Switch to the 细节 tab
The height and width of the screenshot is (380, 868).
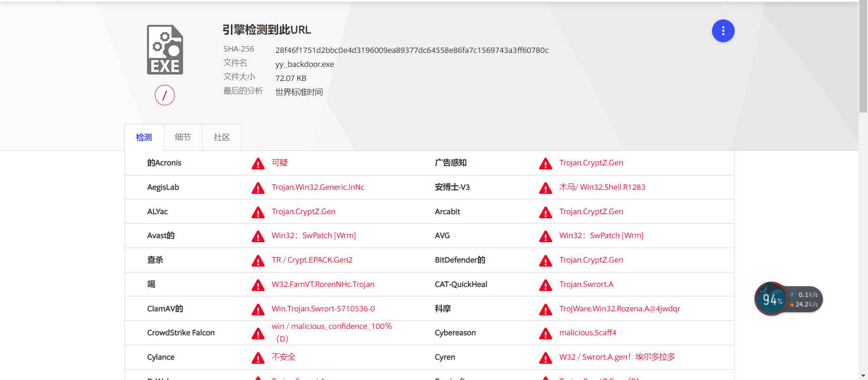tap(183, 137)
